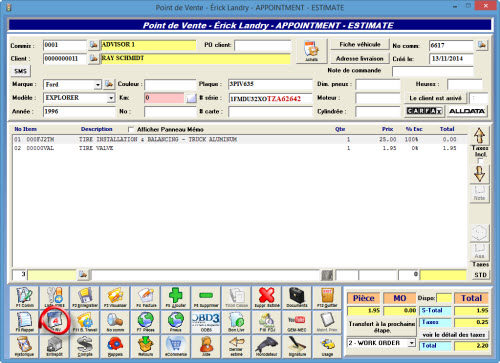Viewport: 500px width, 363px height.
Task: Move the item down with the down arrow
Action: pos(479,174)
